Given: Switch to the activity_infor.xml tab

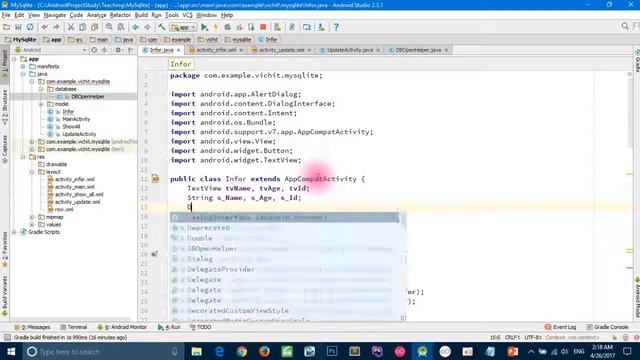Looking at the screenshot, I should tap(216, 50).
